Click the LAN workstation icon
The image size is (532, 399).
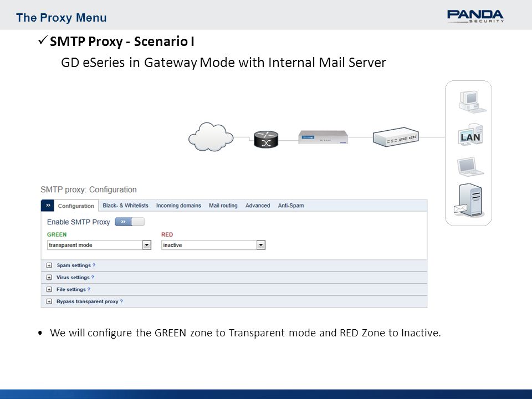pos(470,135)
